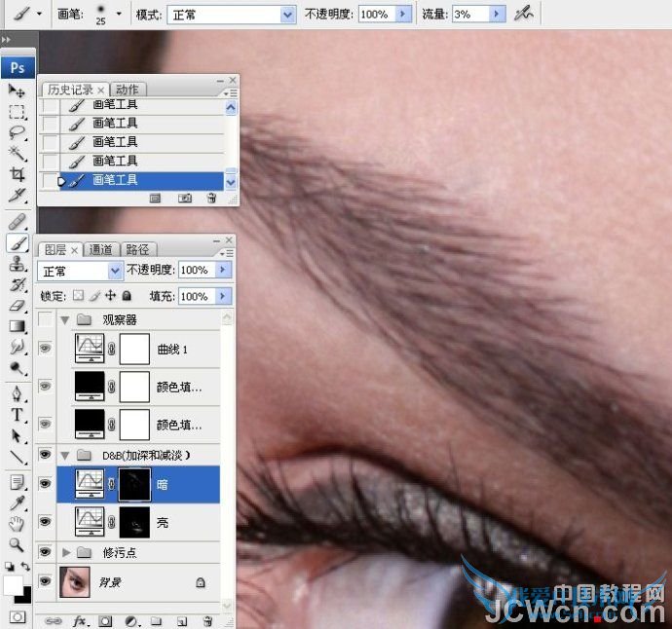Select the Zoom magnifier tool
672x629 pixels.
point(17,544)
